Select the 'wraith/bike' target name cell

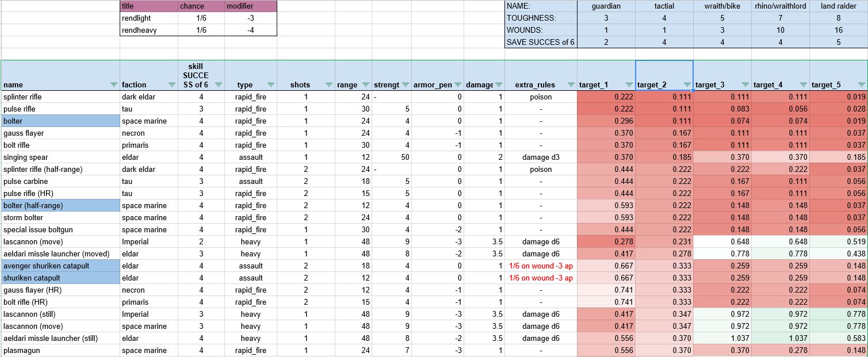click(722, 6)
